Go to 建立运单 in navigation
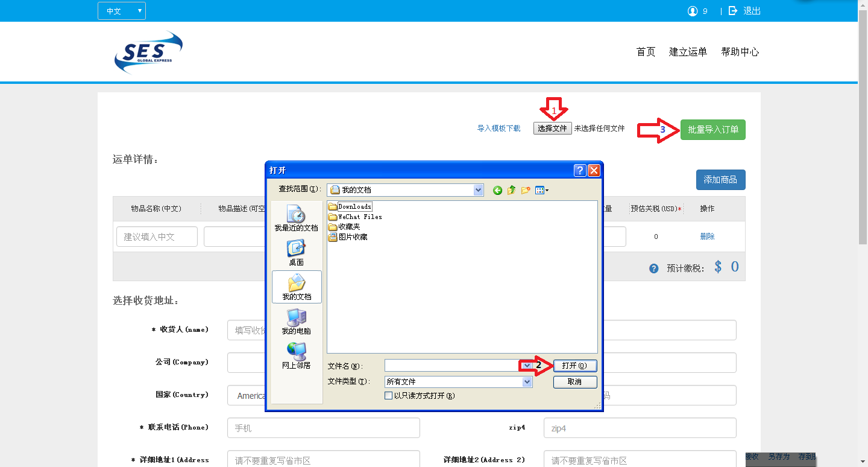Screen dimensions: 868x467 [x=688, y=52]
